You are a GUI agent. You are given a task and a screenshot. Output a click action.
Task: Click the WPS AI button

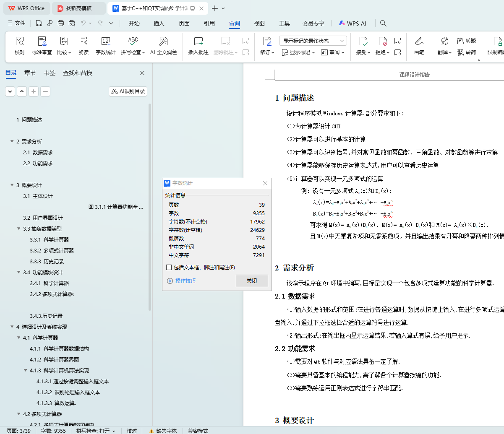pos(353,23)
